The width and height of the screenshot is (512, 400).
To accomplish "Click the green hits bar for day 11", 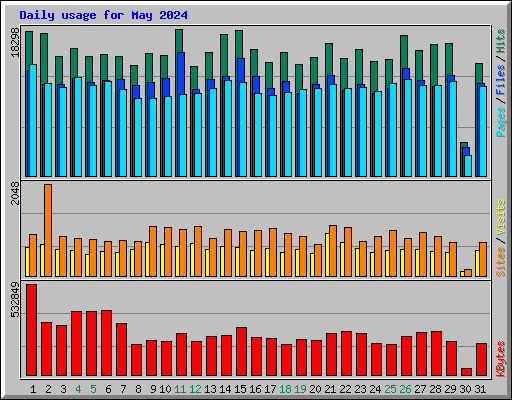I will pos(179,40).
